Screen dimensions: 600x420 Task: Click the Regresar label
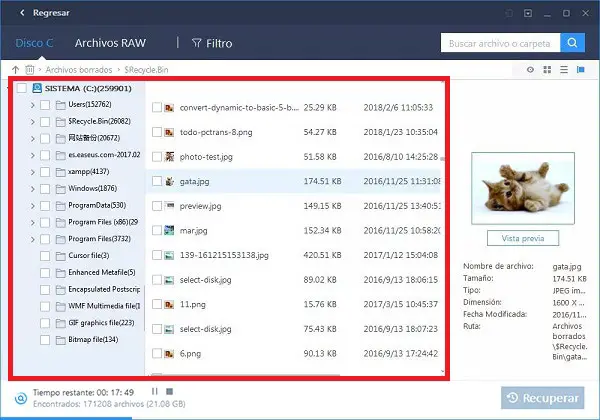[x=51, y=13]
